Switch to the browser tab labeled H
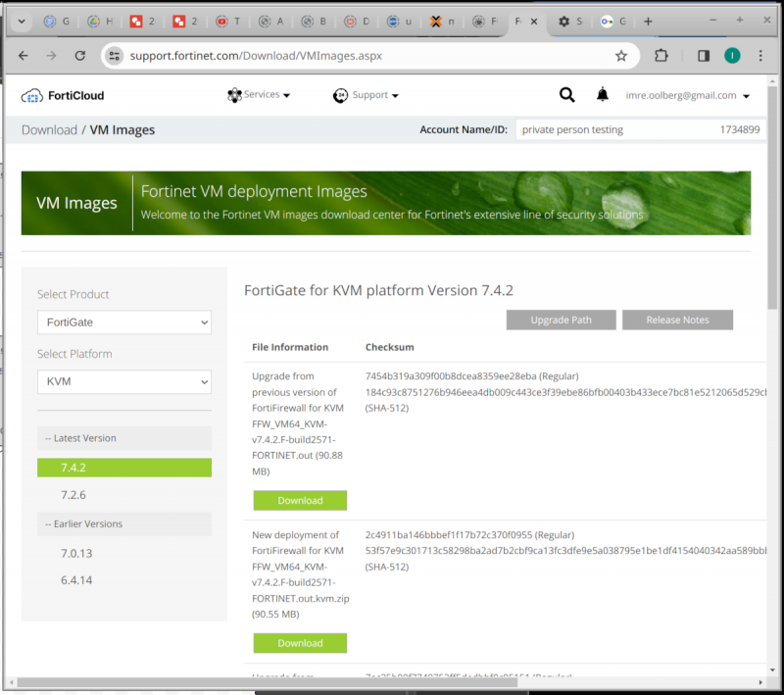 click(x=100, y=22)
